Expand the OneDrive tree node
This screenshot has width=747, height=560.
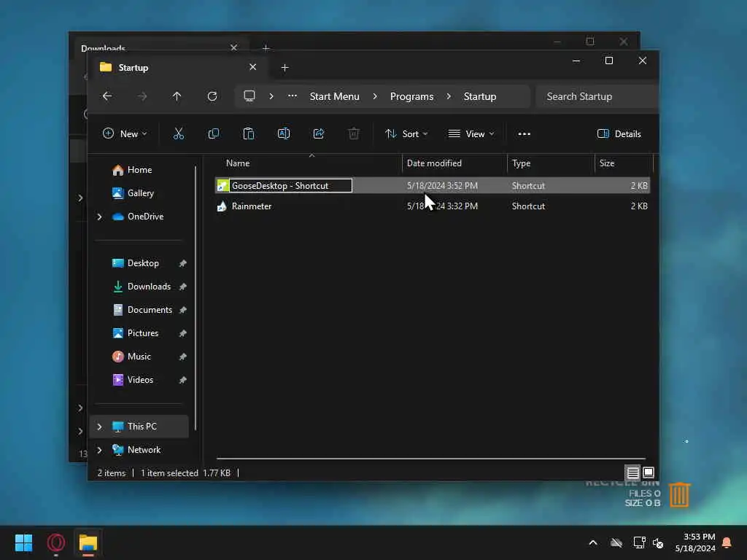coord(99,217)
